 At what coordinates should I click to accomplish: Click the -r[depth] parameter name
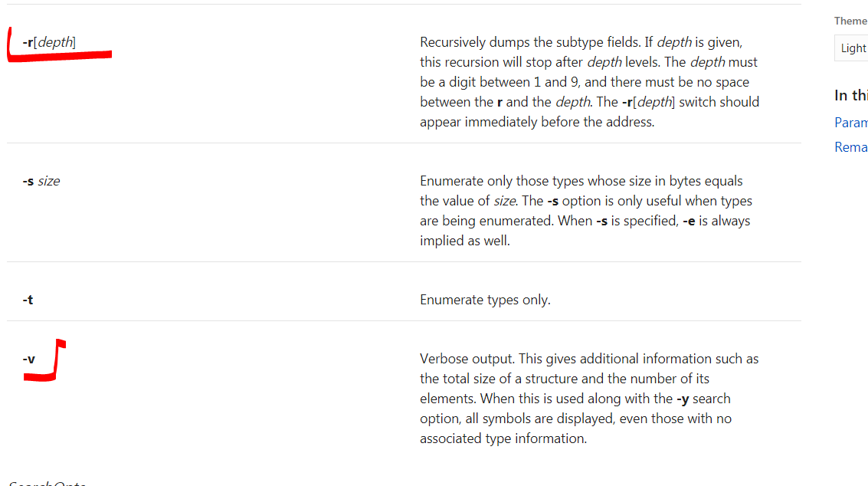(x=49, y=43)
